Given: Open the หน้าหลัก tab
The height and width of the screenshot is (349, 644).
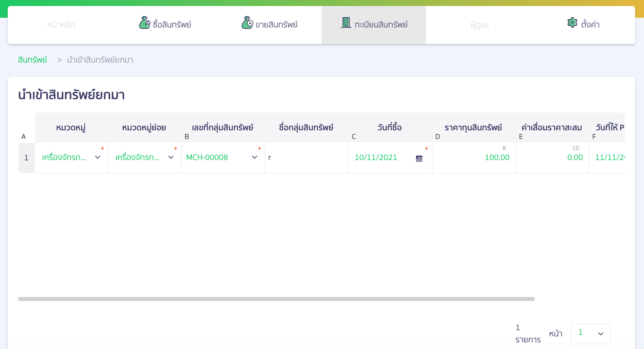Looking at the screenshot, I should (x=61, y=25).
